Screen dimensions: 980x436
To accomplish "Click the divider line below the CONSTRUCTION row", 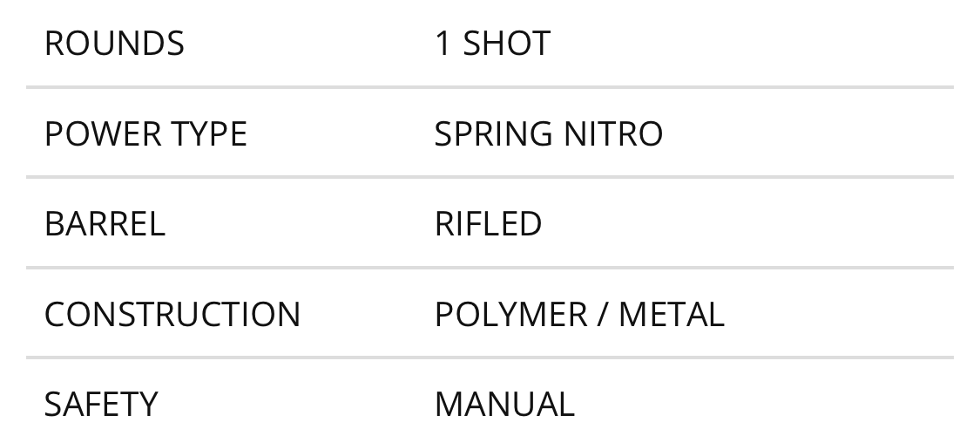I will (490, 358).
